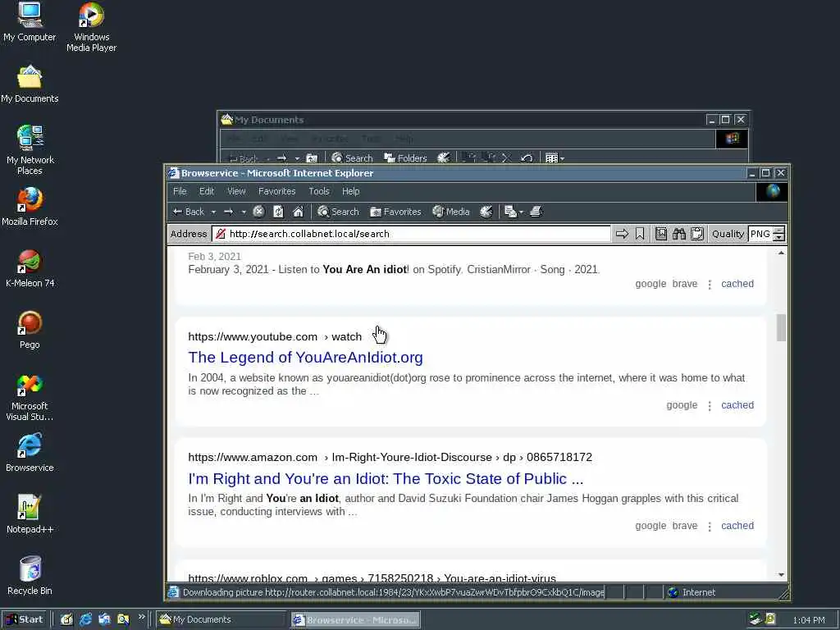Click the Start button
840x630 pixels.
pyautogui.click(x=25, y=620)
